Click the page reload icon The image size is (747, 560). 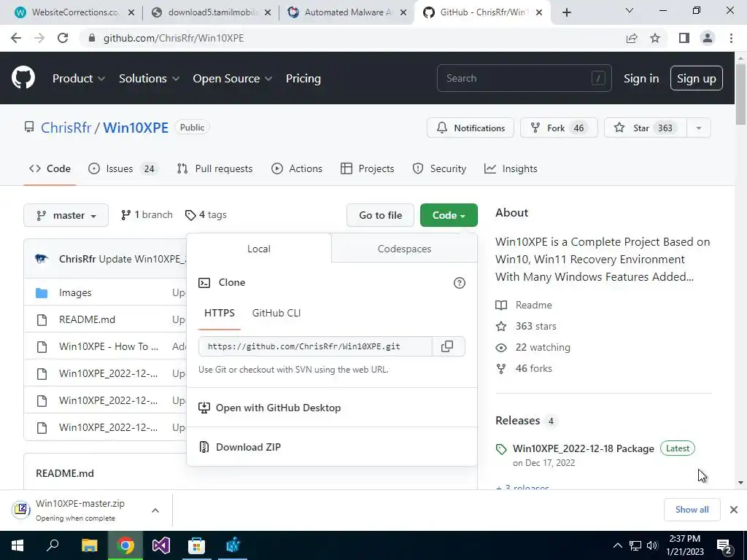pyautogui.click(x=63, y=38)
